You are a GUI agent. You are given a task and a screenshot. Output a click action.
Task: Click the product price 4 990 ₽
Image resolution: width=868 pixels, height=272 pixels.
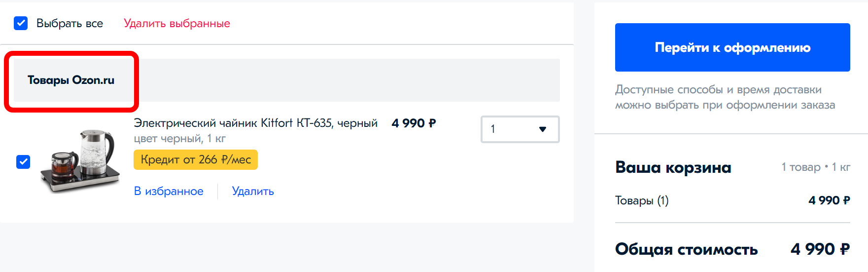click(x=414, y=123)
